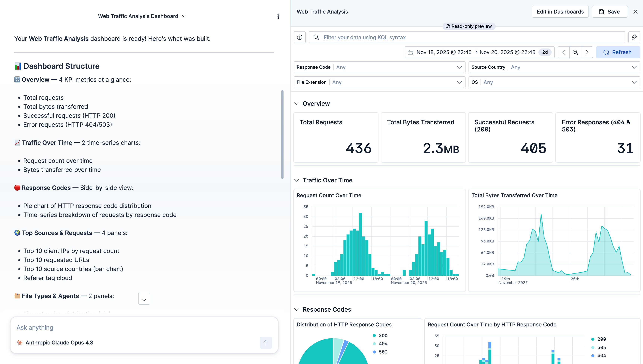Collapse the Overview section

(297, 103)
